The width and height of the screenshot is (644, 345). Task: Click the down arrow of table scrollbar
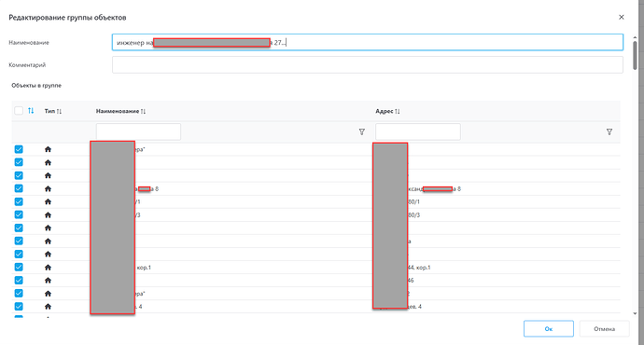tap(635, 314)
